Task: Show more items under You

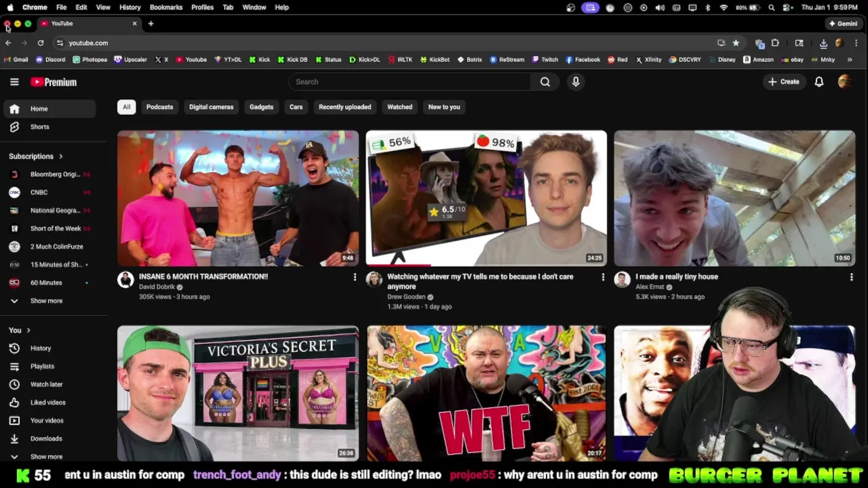Action: click(x=46, y=457)
